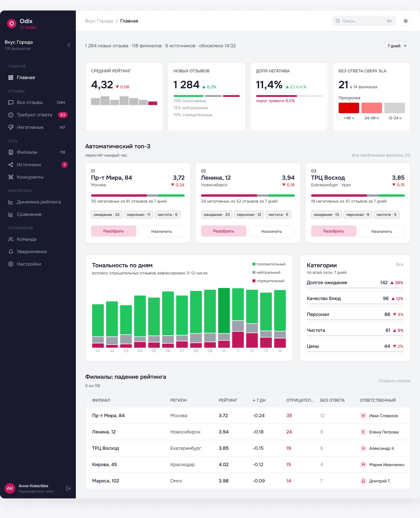This screenshot has height=518, width=420.
Task: Click the Негативные thumbs-down icon
Action: 11,127
